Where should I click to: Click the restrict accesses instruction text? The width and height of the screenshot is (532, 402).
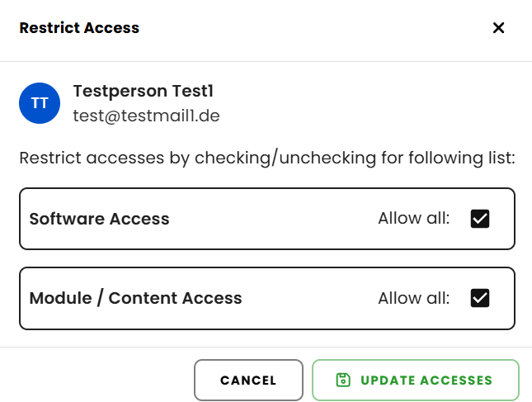click(266, 158)
